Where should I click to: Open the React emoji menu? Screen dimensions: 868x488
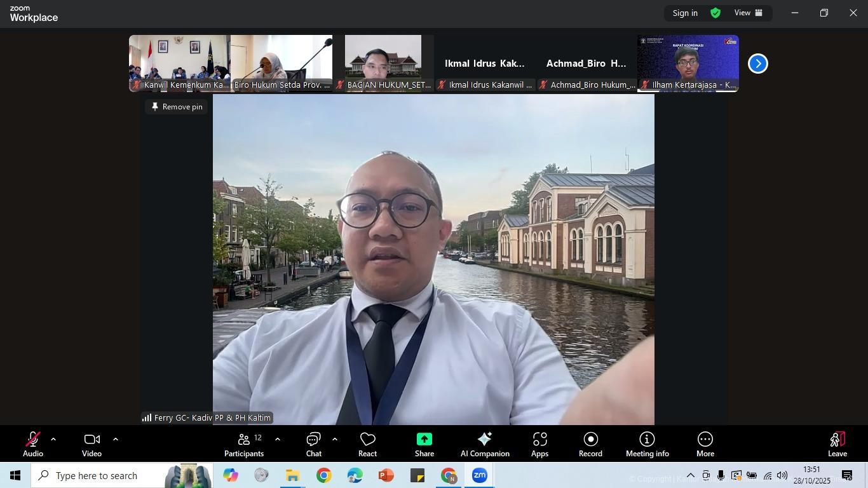(367, 444)
